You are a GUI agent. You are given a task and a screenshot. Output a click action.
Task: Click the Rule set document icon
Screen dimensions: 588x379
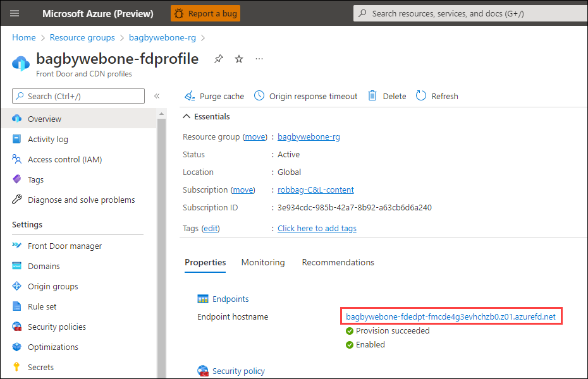point(17,306)
